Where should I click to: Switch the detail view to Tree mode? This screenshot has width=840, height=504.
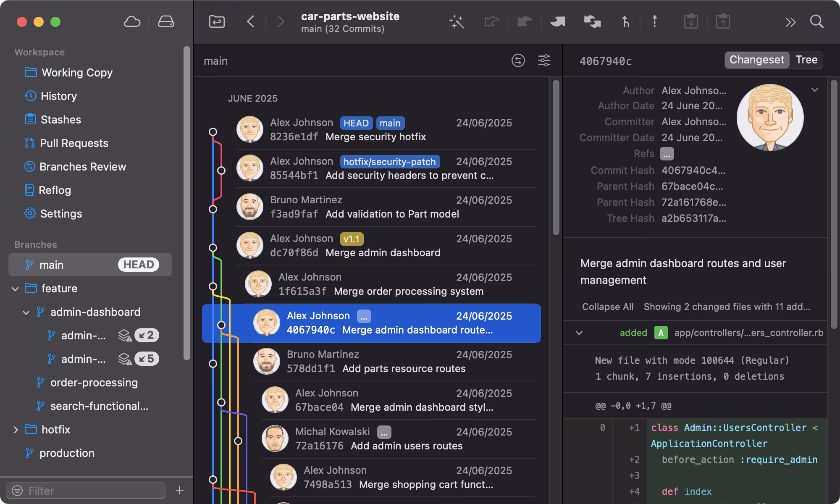point(806,60)
